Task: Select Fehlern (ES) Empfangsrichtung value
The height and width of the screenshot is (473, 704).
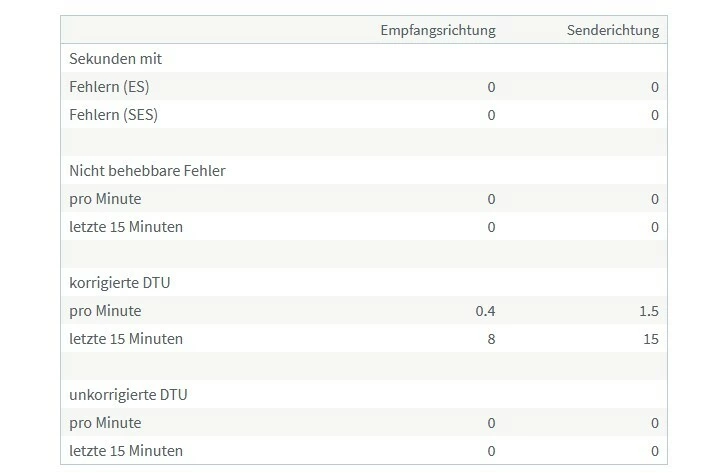Action: pyautogui.click(x=491, y=87)
